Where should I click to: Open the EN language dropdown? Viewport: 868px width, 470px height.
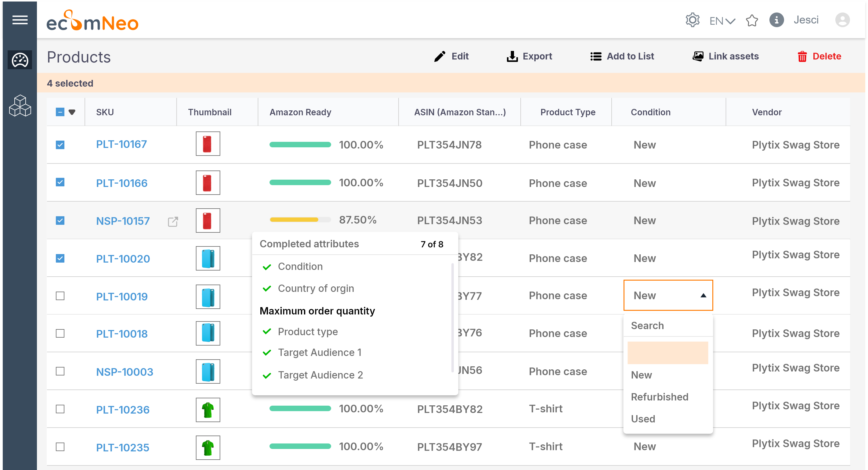(722, 20)
